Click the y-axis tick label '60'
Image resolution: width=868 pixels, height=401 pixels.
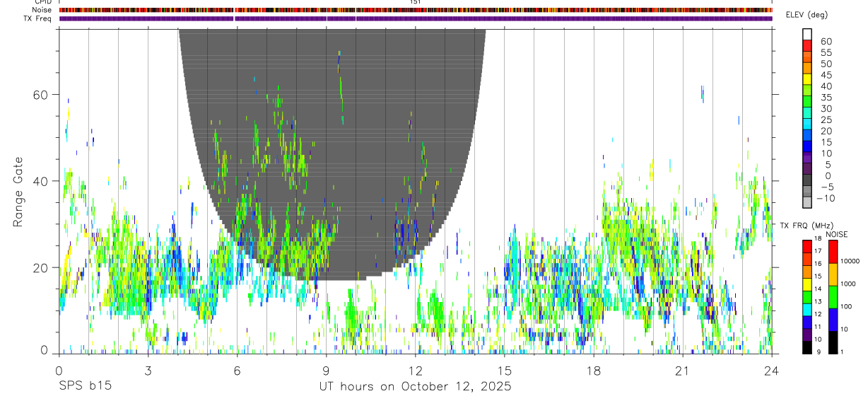(x=42, y=95)
